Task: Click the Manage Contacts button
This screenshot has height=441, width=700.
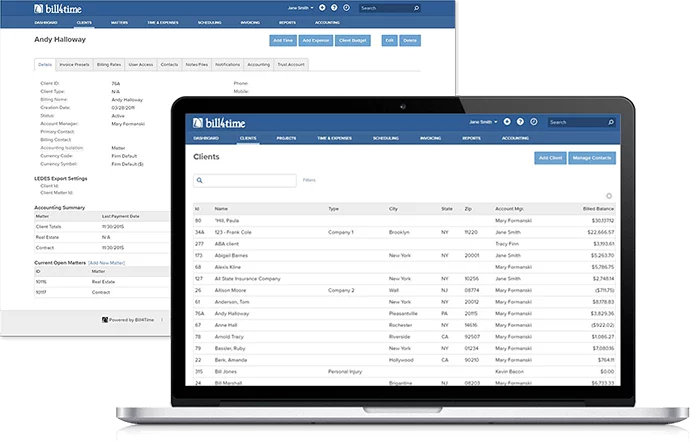Action: pyautogui.click(x=592, y=158)
